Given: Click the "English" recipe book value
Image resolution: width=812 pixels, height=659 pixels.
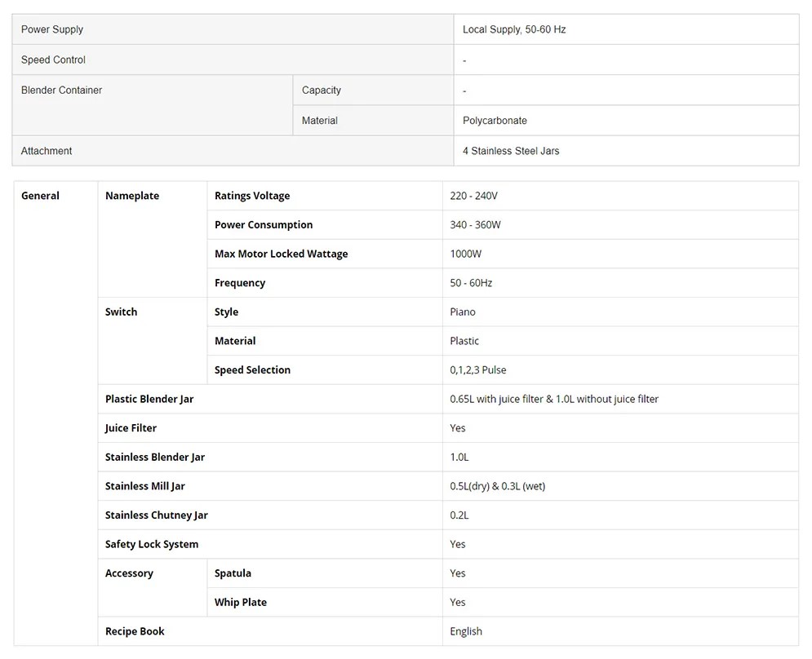Looking at the screenshot, I should [x=466, y=631].
